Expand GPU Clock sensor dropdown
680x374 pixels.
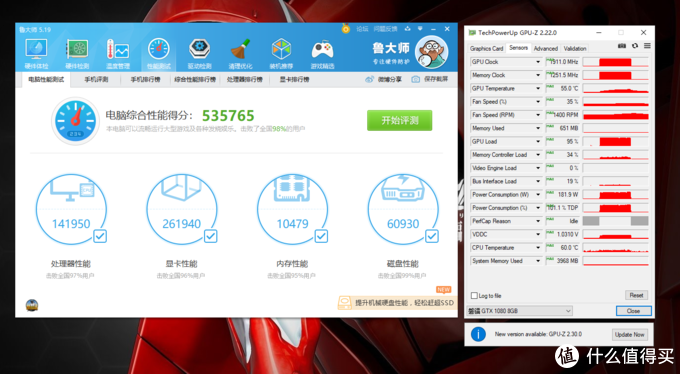point(538,62)
